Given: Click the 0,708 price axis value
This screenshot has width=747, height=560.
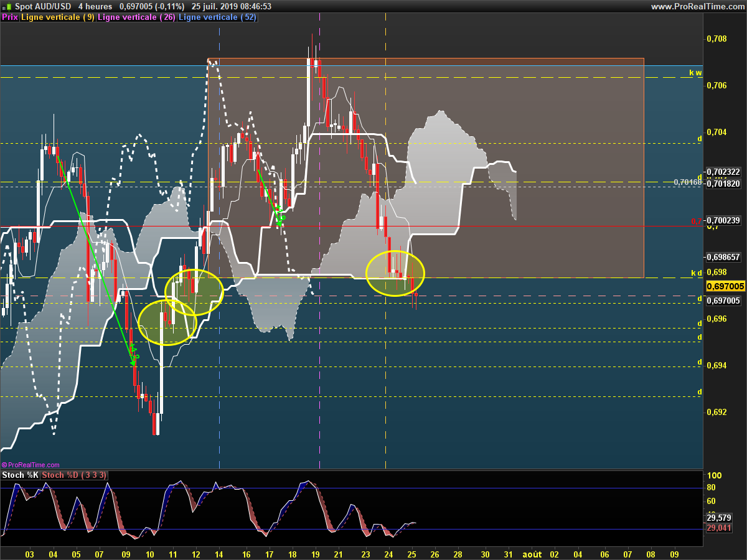Looking at the screenshot, I should pyautogui.click(x=716, y=39).
